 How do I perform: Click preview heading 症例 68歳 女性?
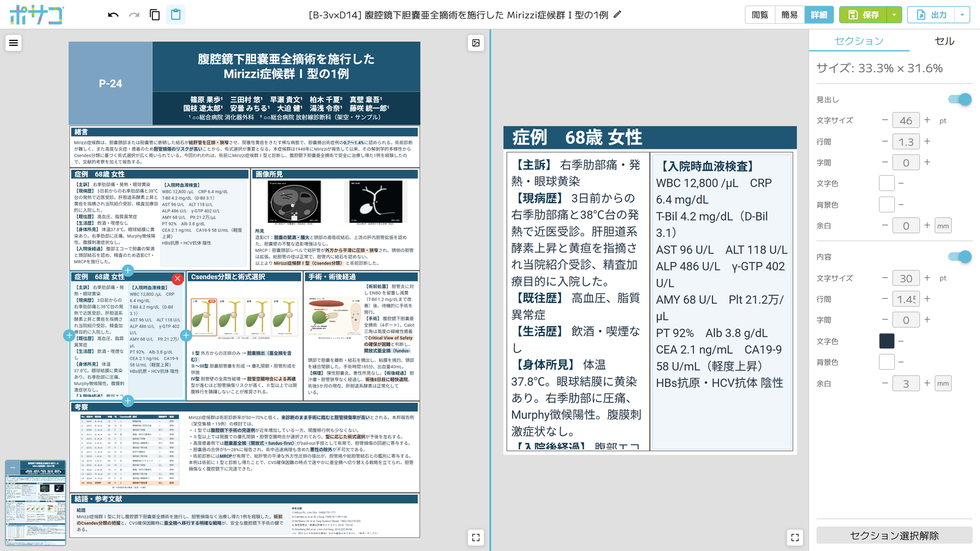pos(650,137)
